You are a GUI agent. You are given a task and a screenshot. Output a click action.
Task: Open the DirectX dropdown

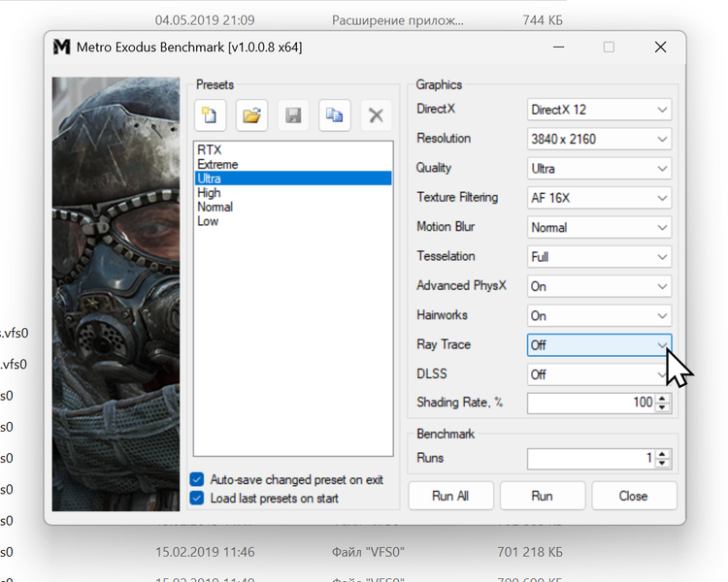pyautogui.click(x=599, y=110)
